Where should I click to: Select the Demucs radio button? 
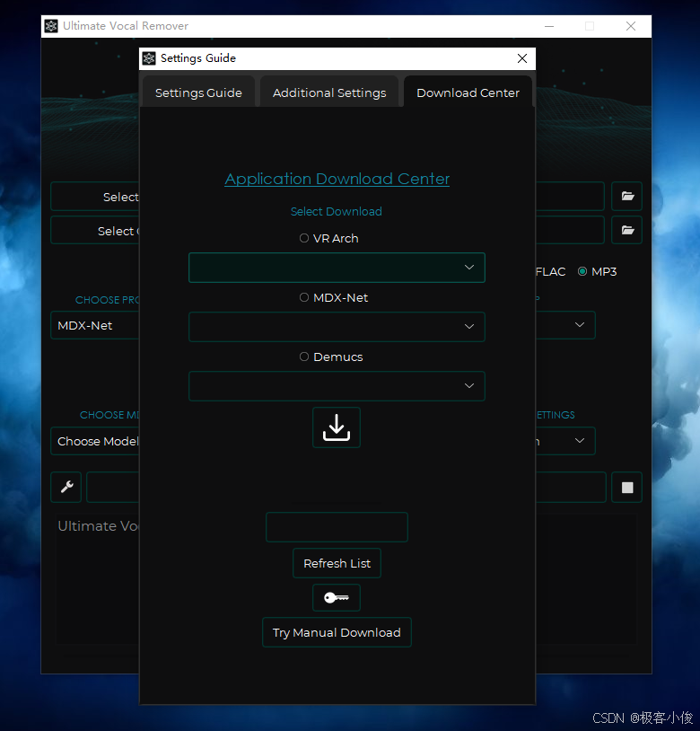(x=304, y=357)
